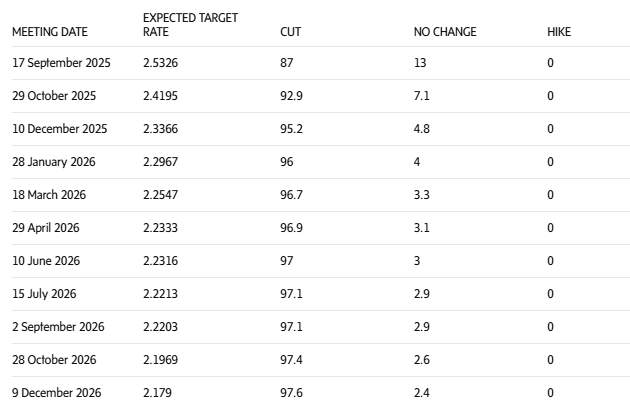The width and height of the screenshot is (630, 405).
Task: Select the 28 January 2026 meeting date
Action: click(54, 162)
